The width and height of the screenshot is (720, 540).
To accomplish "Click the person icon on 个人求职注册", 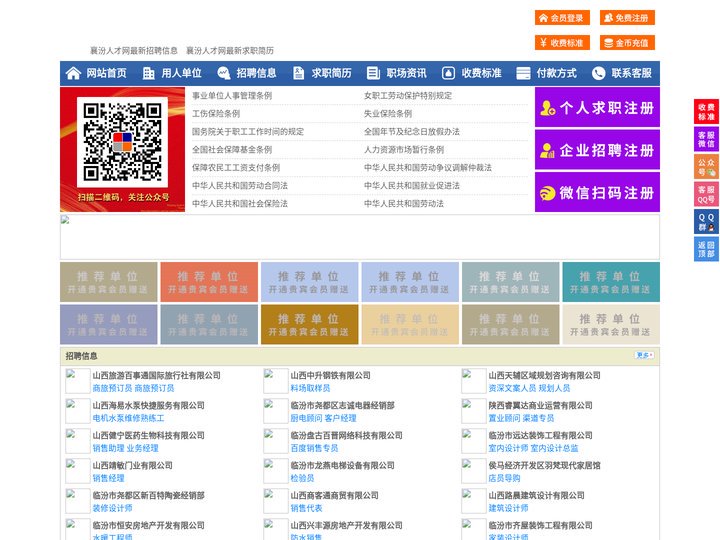I will coord(547,108).
